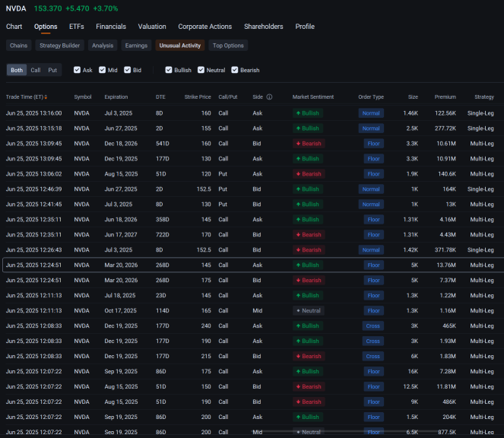Uncheck the Bearish sentiment filter
Viewport: 504px width, 438px height.
pyautogui.click(x=235, y=70)
